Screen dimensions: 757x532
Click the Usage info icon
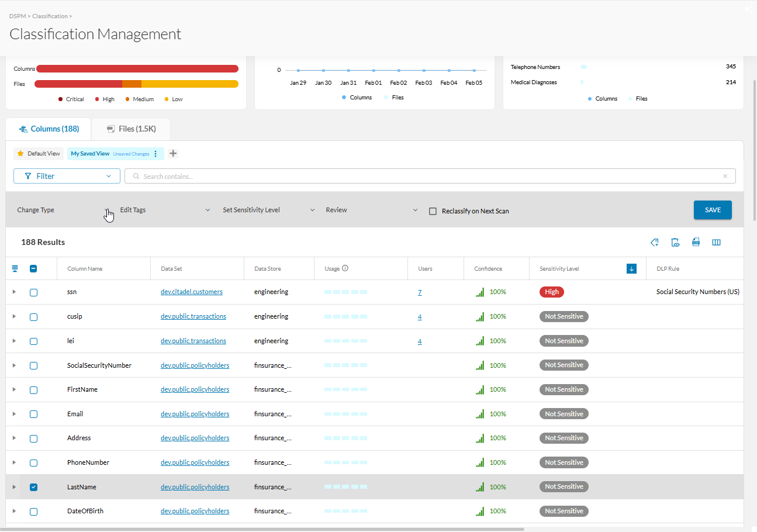point(345,268)
